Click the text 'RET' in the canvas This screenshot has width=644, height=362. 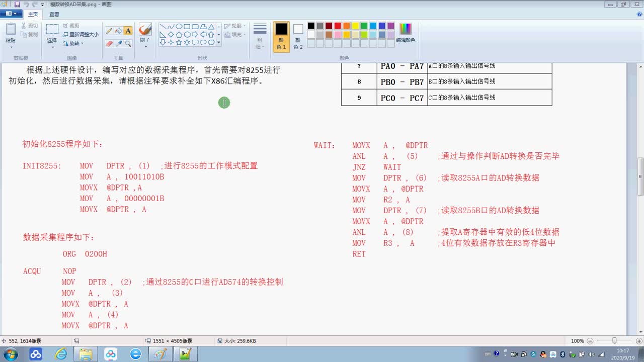tap(359, 254)
